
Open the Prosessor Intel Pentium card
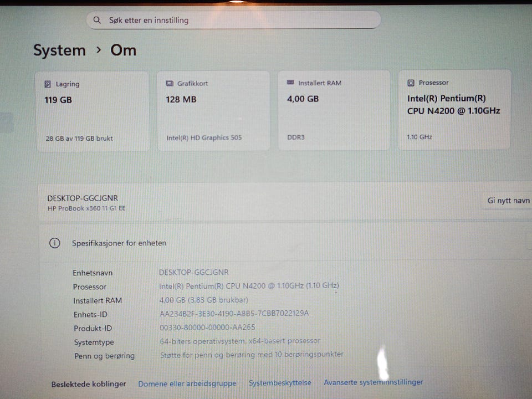[x=454, y=110]
